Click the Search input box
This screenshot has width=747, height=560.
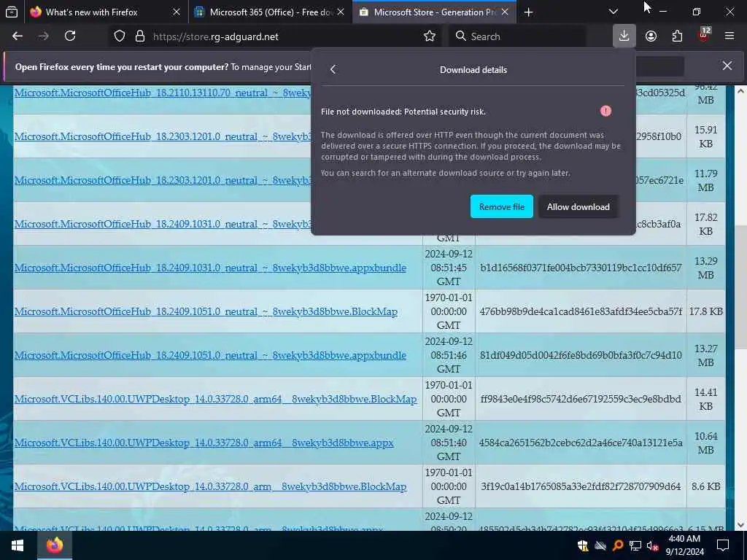coord(517,36)
